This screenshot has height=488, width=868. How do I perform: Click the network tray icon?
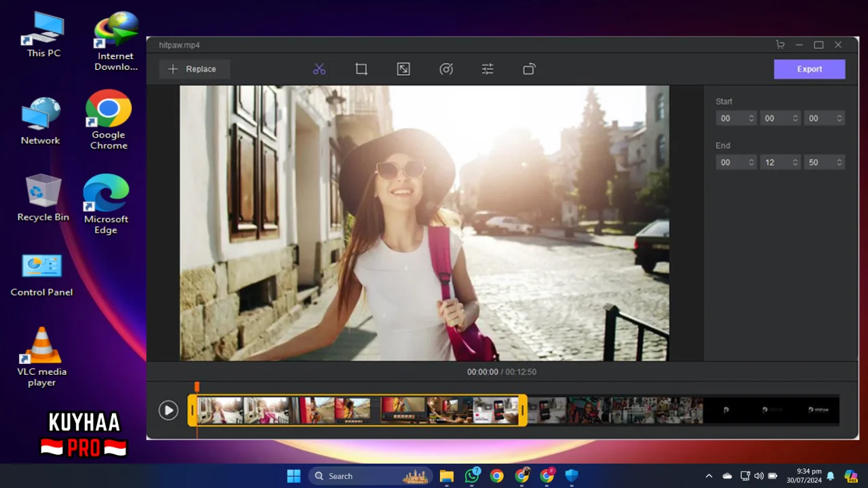(x=745, y=476)
